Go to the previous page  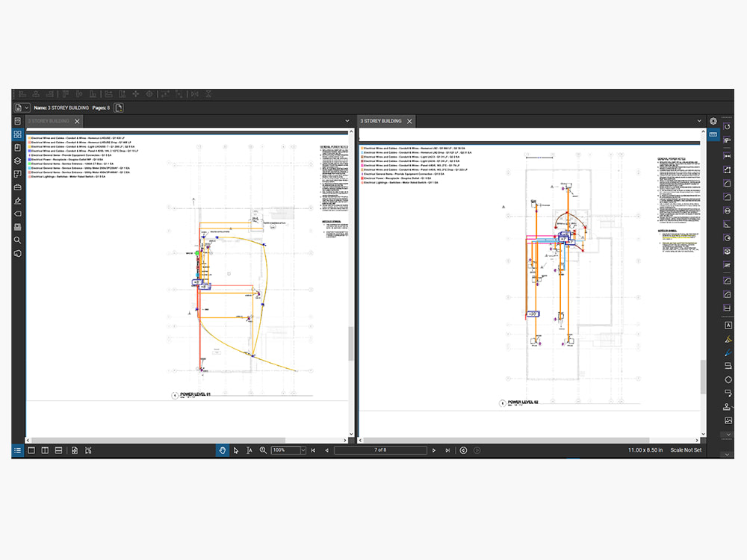pyautogui.click(x=327, y=450)
